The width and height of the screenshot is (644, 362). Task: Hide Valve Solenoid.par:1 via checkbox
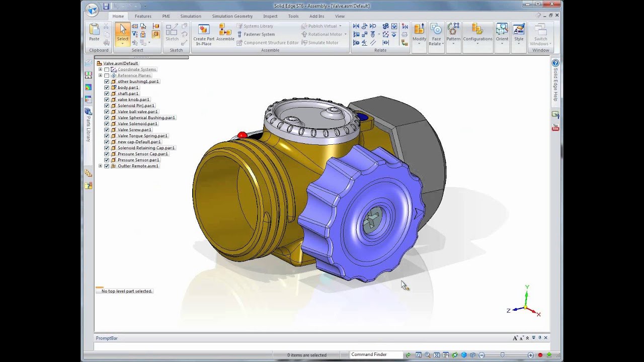107,124
